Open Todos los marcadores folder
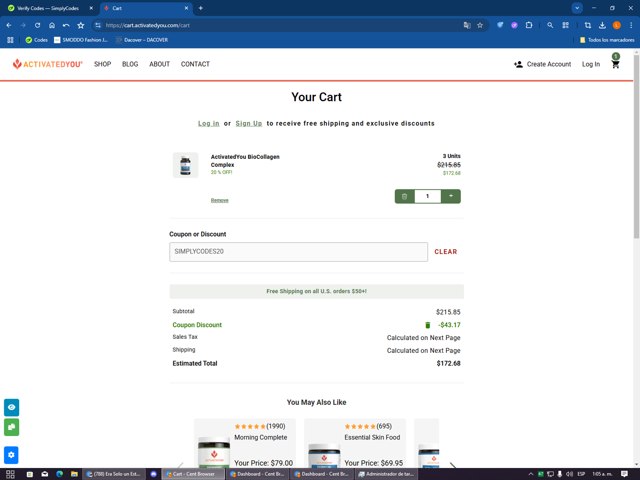This screenshot has width=640, height=480. point(607,40)
